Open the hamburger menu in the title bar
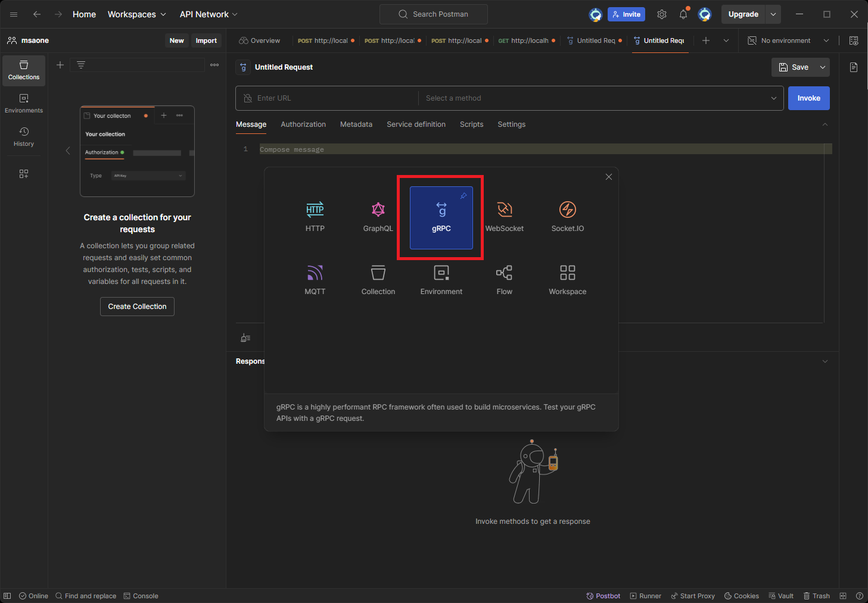The height and width of the screenshot is (603, 868). (x=14, y=14)
